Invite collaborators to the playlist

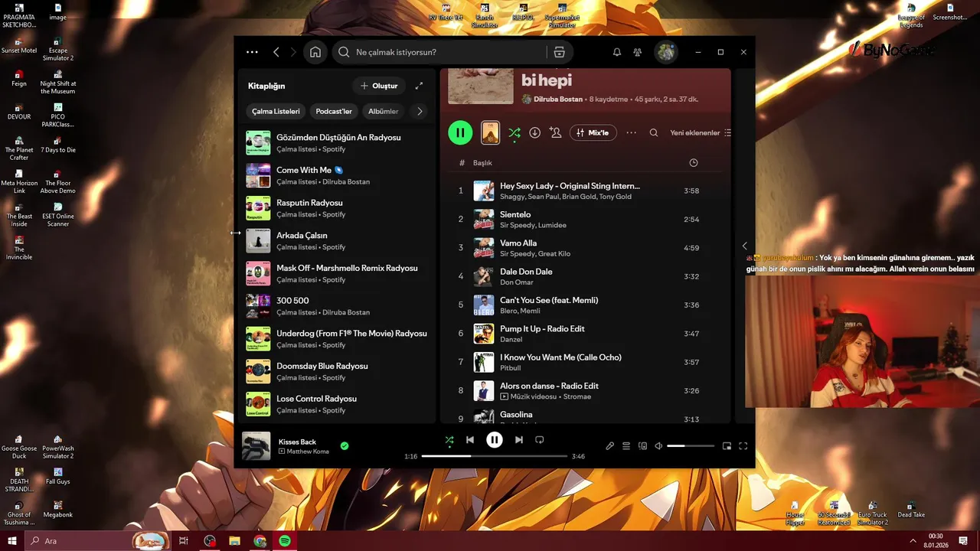click(556, 132)
